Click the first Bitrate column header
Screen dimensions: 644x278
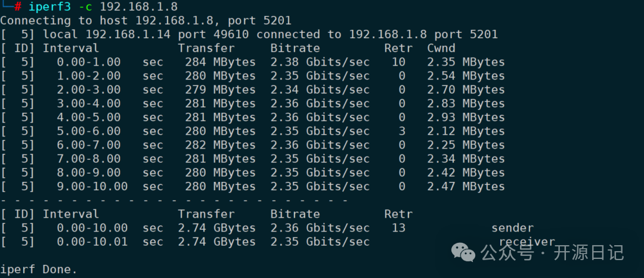click(x=295, y=48)
